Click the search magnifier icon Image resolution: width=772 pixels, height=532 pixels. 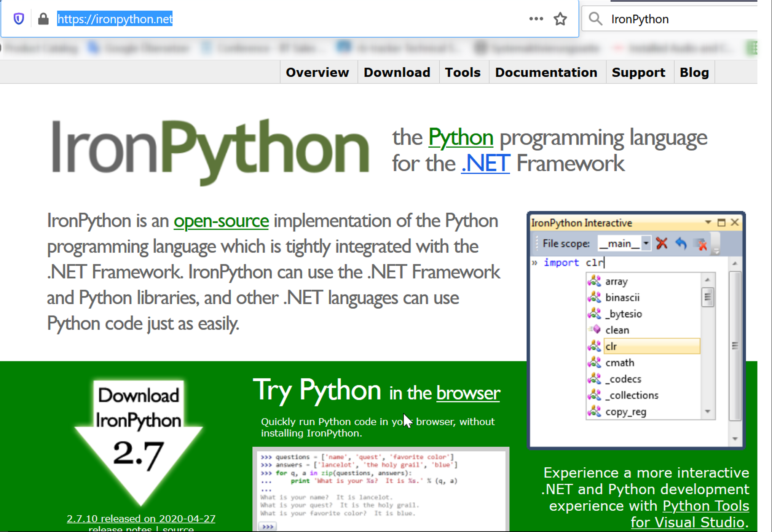pos(595,19)
